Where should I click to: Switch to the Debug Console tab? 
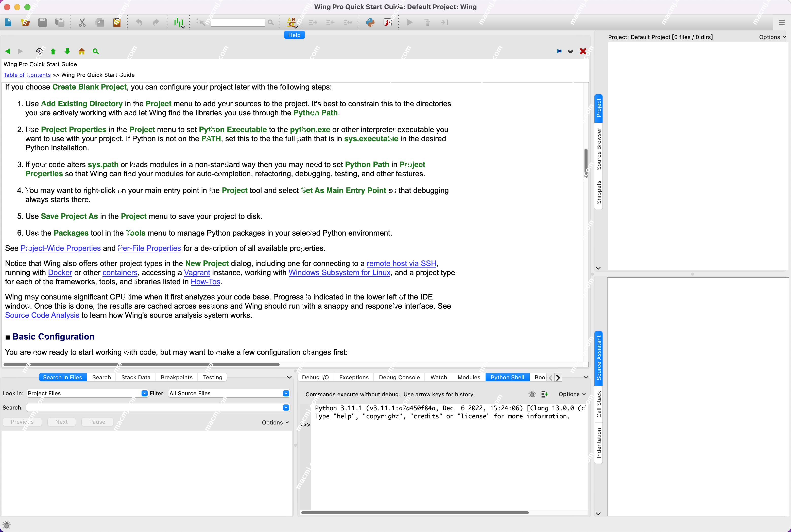[x=399, y=377]
